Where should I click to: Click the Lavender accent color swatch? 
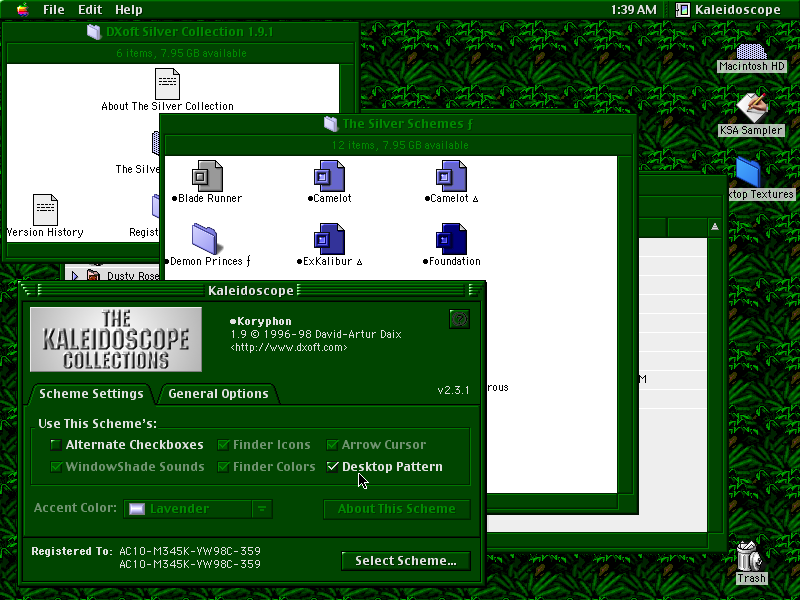click(x=137, y=509)
